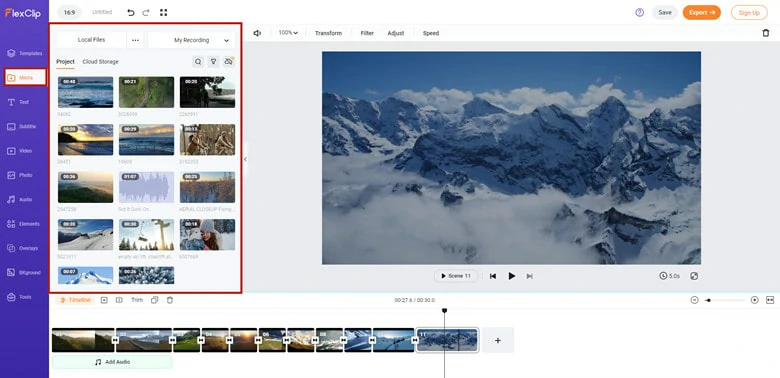
Task: Click the Save button
Action: [665, 12]
